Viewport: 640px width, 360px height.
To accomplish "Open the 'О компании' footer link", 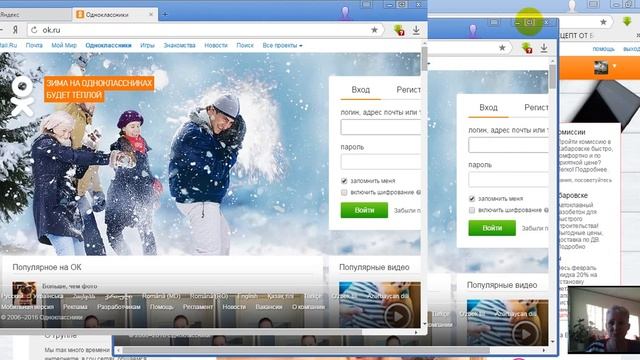I will click(308, 307).
